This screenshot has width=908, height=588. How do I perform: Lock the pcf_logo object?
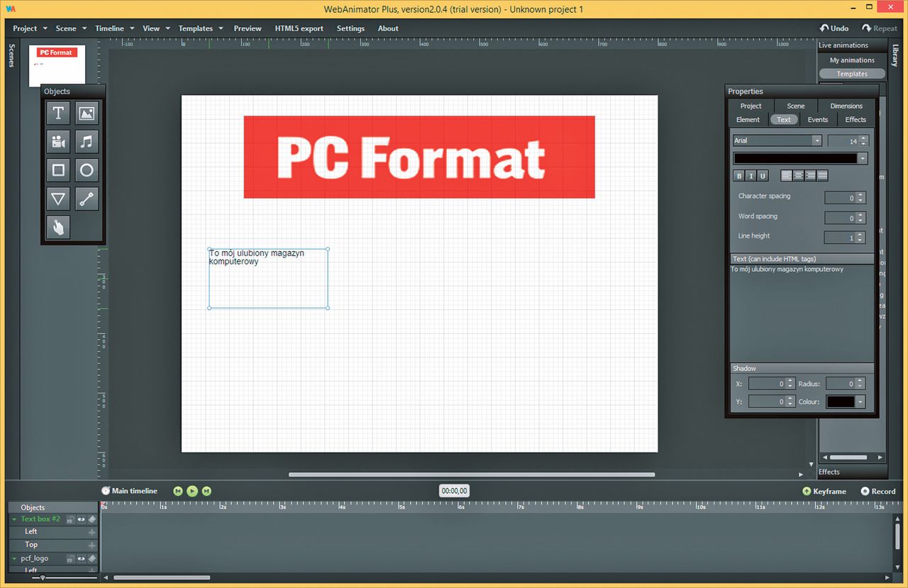(70, 559)
